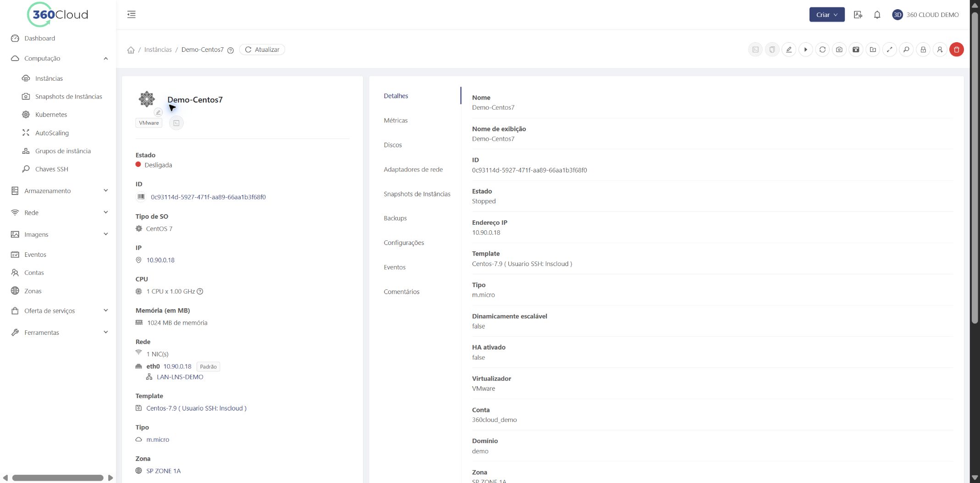Image resolution: width=980 pixels, height=483 pixels.
Task: Click the language translate icon in header
Action: [858, 15]
